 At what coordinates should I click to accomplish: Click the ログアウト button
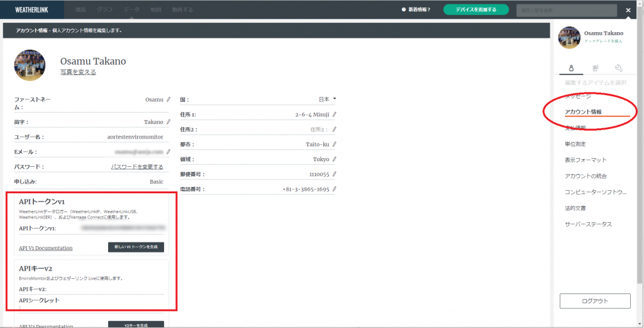click(x=595, y=301)
